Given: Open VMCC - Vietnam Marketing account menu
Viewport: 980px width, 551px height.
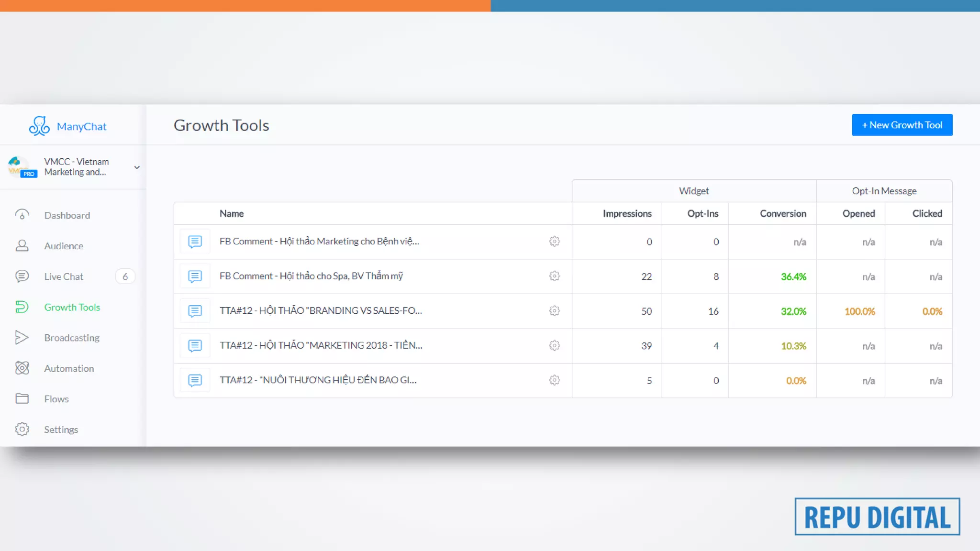Looking at the screenshot, I should click(76, 167).
